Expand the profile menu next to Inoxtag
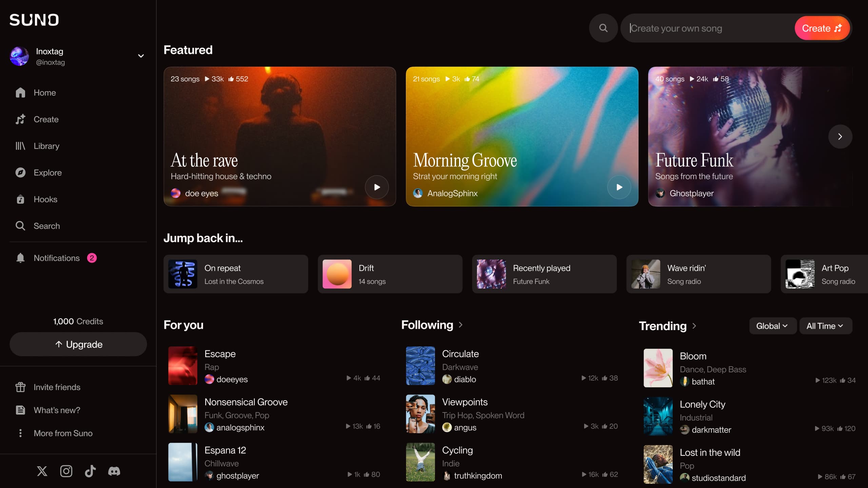 pyautogui.click(x=140, y=56)
